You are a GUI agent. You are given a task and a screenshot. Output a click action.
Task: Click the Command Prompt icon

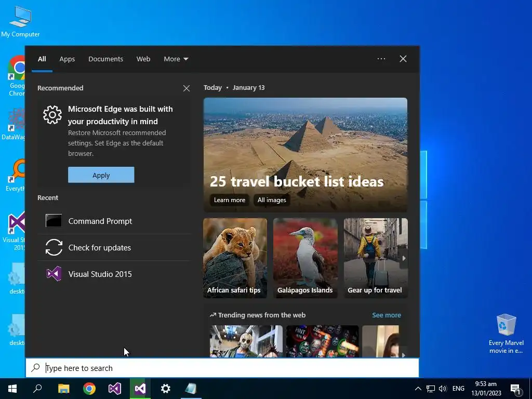(54, 221)
